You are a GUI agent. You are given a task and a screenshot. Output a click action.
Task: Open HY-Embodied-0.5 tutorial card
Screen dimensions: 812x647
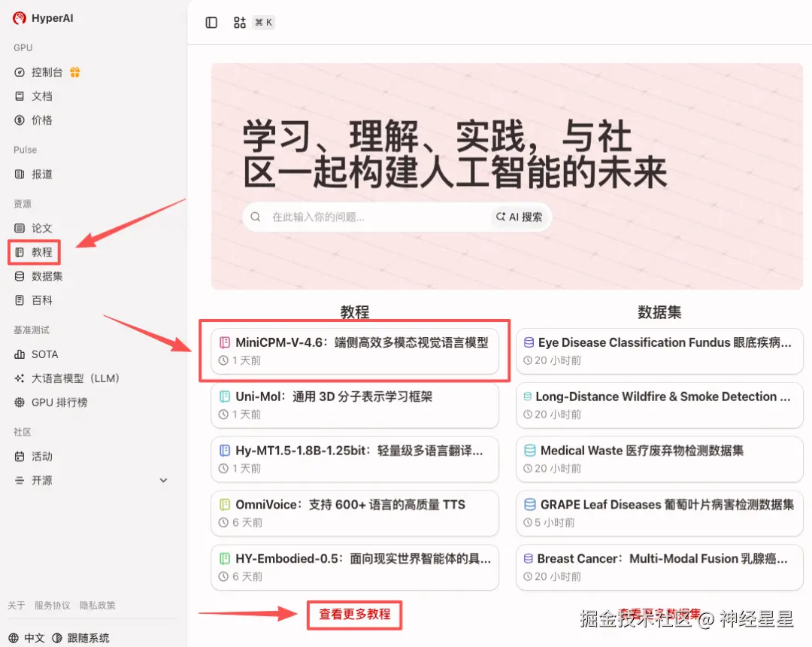[x=355, y=567]
